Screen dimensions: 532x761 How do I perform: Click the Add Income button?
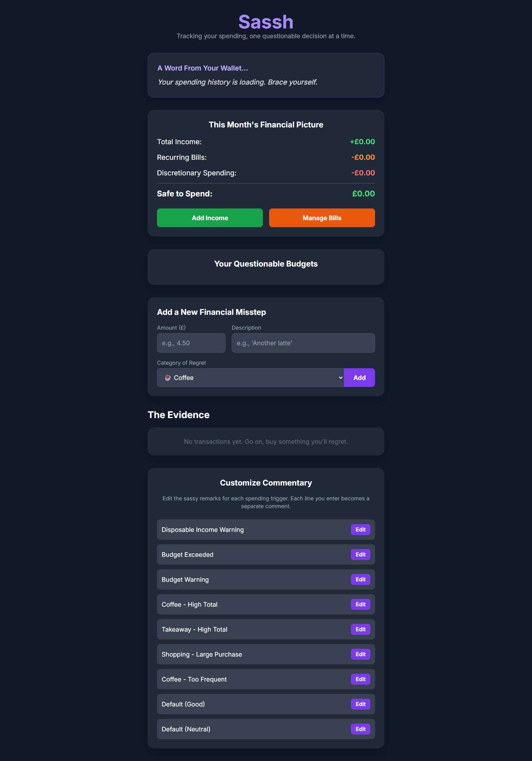tap(210, 218)
